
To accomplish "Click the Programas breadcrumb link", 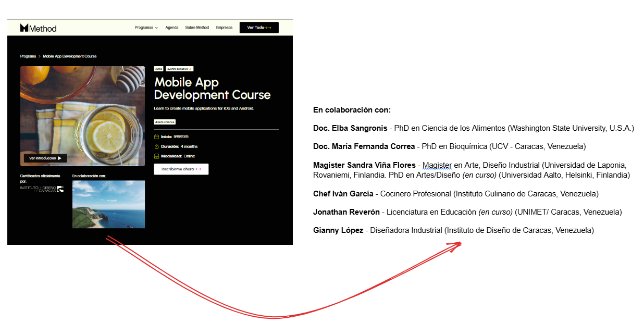I will point(28,56).
